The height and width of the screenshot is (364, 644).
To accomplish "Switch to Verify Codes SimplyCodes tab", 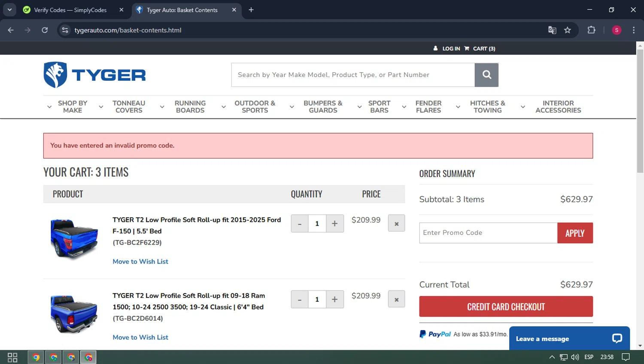I will pos(70,10).
